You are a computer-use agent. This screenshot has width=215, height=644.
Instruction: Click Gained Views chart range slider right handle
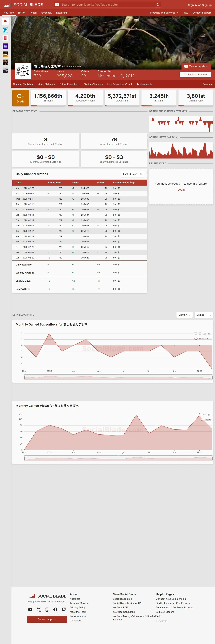212,458
